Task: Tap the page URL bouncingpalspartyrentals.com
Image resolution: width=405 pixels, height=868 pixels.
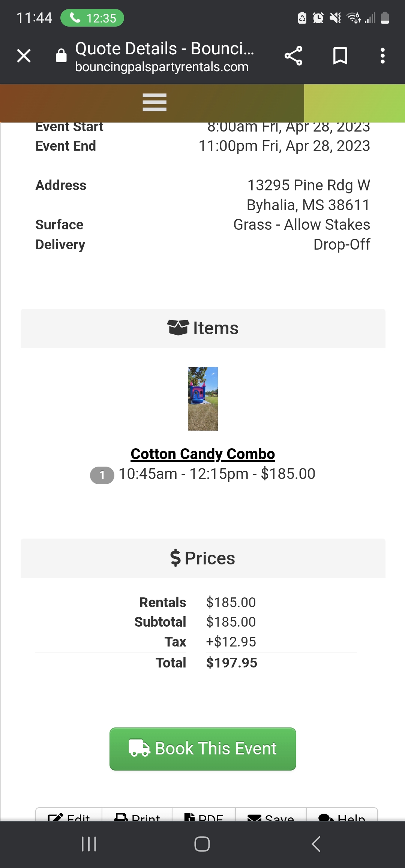Action: (162, 67)
